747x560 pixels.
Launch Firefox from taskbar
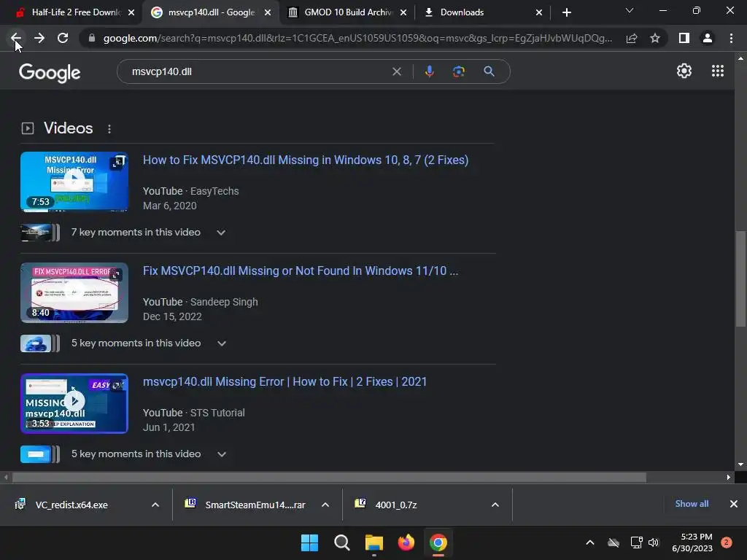coord(406,542)
